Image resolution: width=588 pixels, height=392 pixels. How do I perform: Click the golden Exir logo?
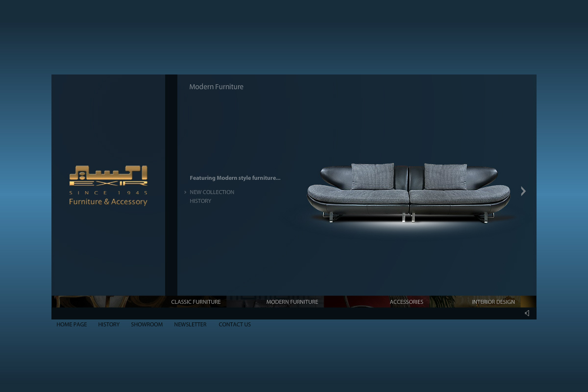(x=108, y=176)
